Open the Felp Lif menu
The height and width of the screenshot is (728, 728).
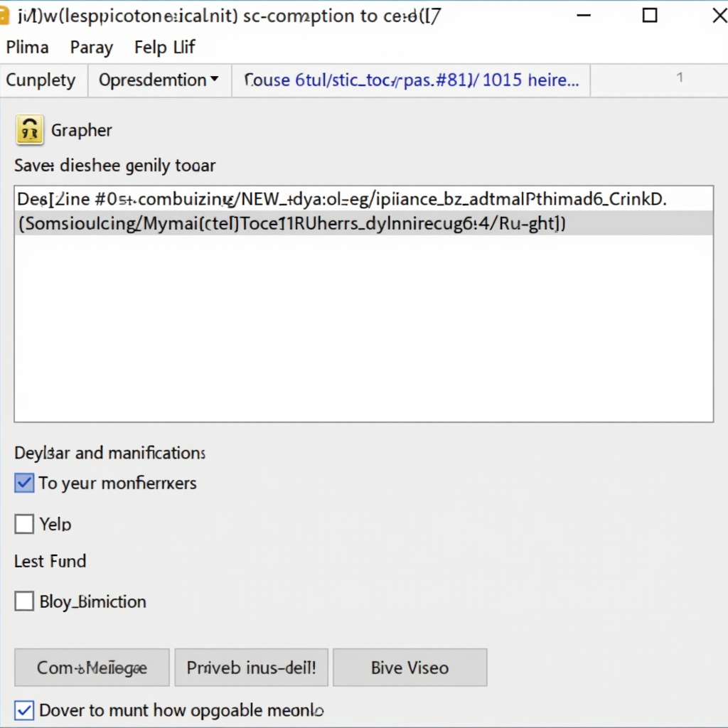[x=164, y=48]
